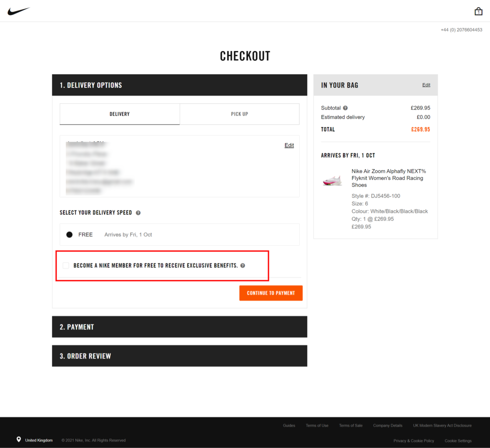Click the Nike Air Zoom Alphafly product name
490x448 pixels.
(389, 178)
